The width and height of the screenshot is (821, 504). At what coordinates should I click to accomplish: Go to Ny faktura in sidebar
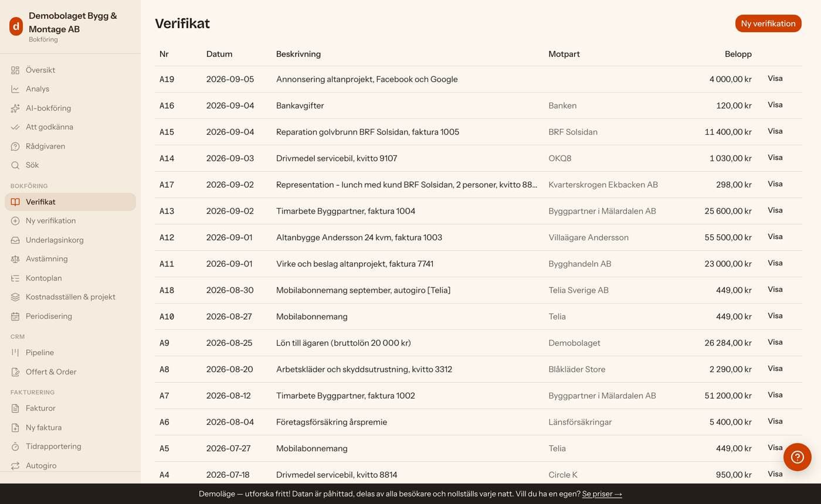click(70, 428)
